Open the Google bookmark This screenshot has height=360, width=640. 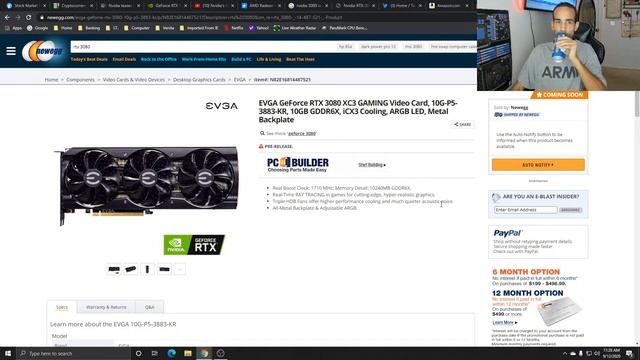pyautogui.click(x=38, y=28)
